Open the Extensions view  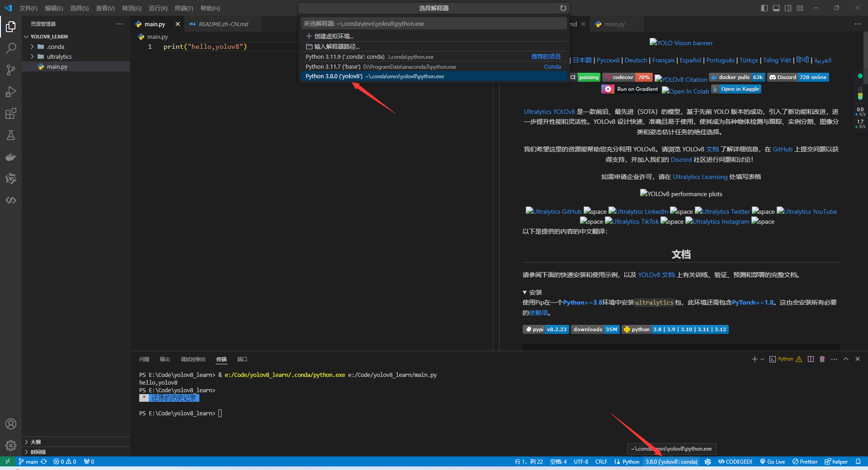pyautogui.click(x=11, y=113)
